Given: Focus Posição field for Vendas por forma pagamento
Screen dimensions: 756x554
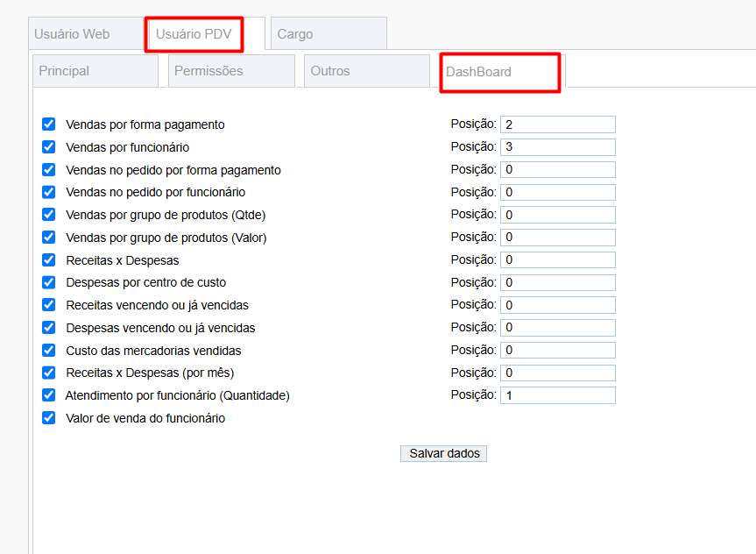Looking at the screenshot, I should (558, 124).
